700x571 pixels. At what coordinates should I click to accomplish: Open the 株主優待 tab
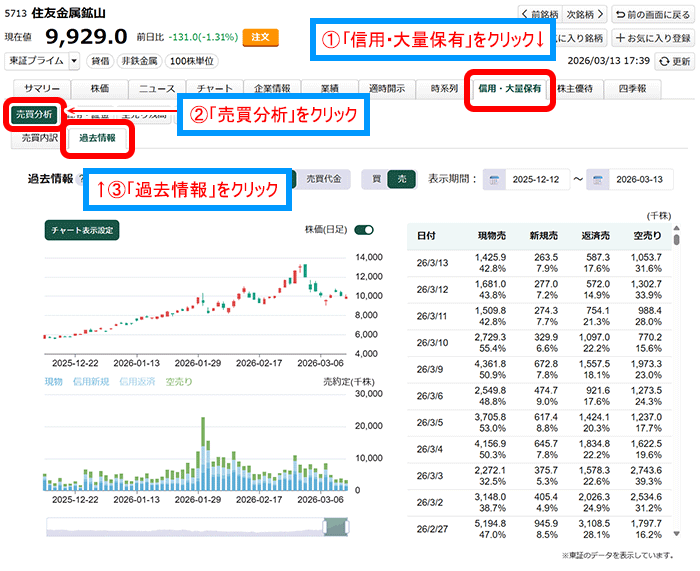click(575, 89)
